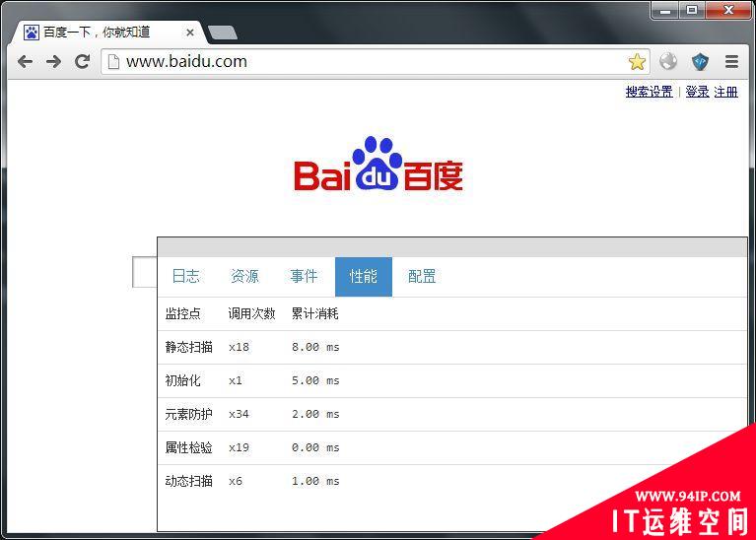Click the Baidu search box left of panel
This screenshot has width=756, height=540.
145,272
